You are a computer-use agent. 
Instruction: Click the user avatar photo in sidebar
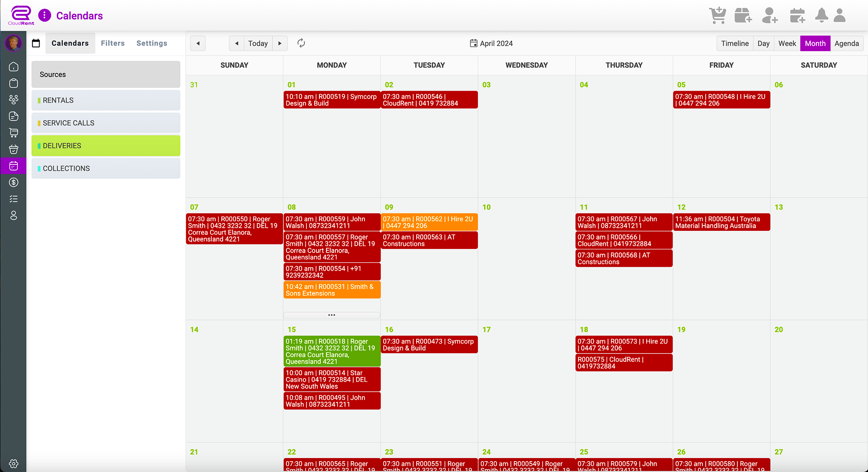(13, 43)
